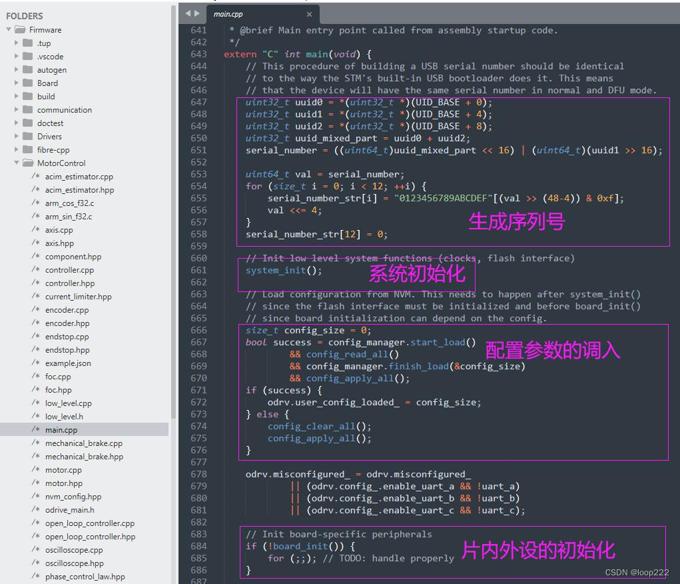Screen dimensions: 680x584
Task: Open controller.hpp file
Action: (x=70, y=283)
